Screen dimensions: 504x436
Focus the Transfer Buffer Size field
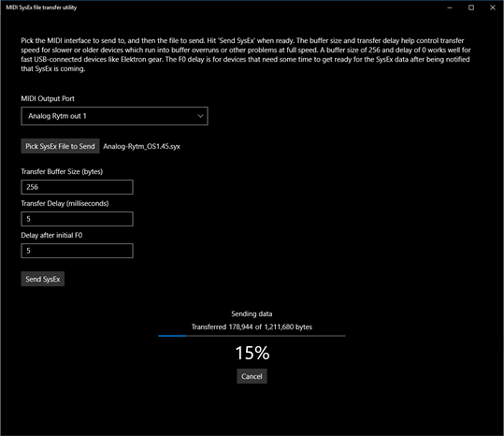[77, 187]
